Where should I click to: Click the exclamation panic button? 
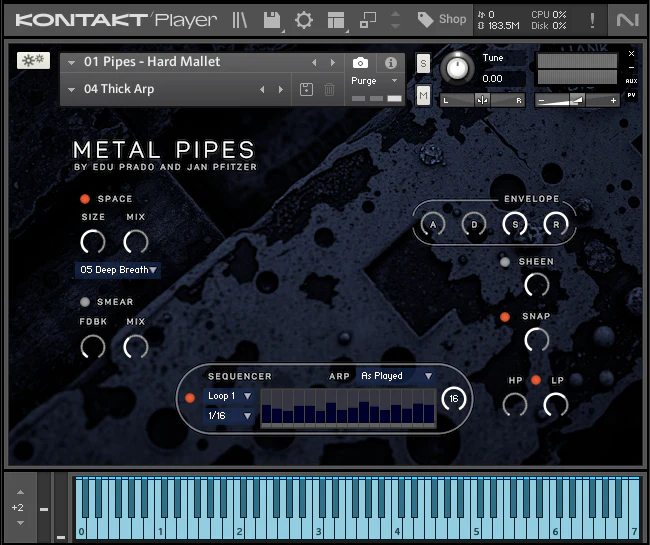click(x=592, y=19)
